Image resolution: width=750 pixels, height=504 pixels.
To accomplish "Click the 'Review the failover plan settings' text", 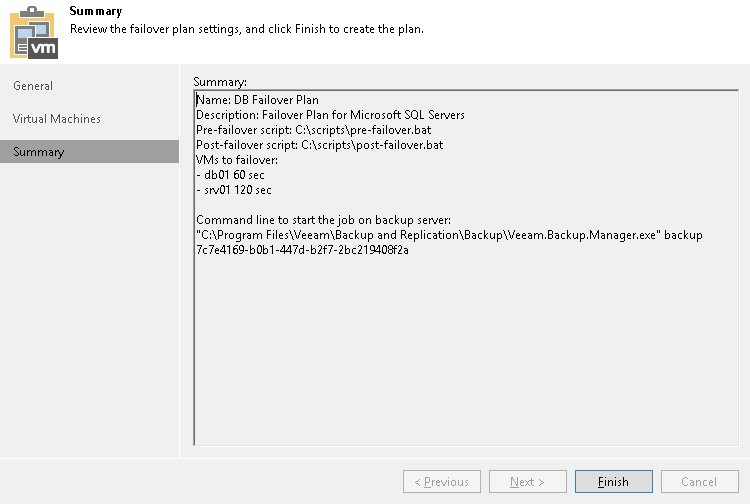I will (x=246, y=29).
